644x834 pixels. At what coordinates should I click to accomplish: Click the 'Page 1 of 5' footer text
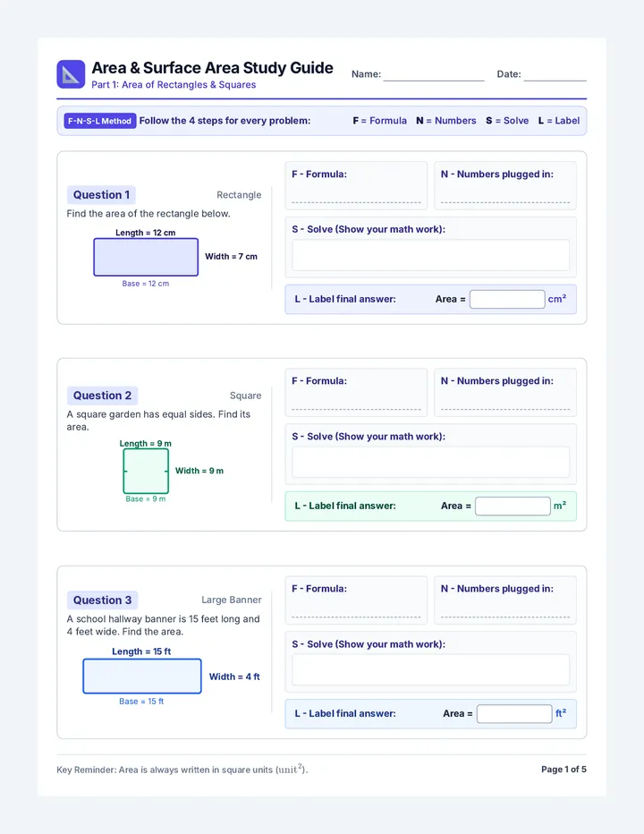click(x=563, y=769)
